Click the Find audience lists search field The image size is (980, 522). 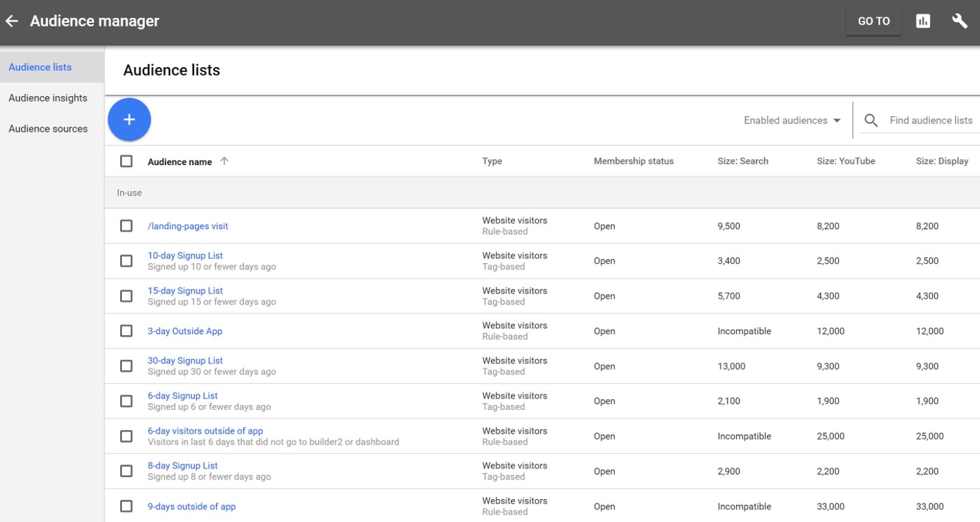[x=931, y=120]
